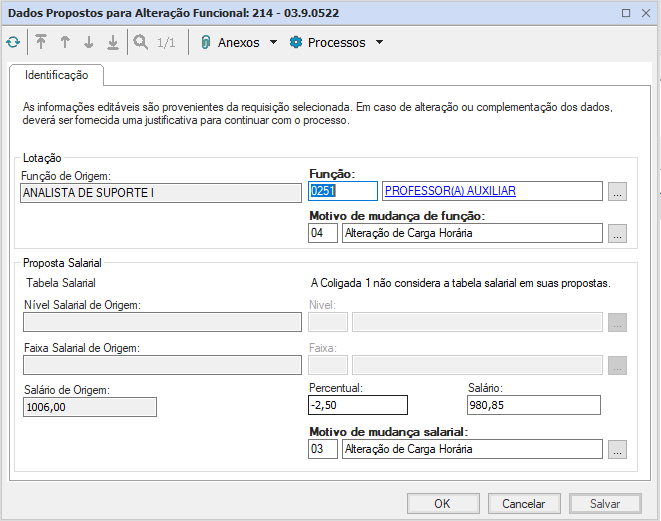Screen dimensions: 661x521
Task: Click the previous record up arrow
Action: tap(65, 43)
